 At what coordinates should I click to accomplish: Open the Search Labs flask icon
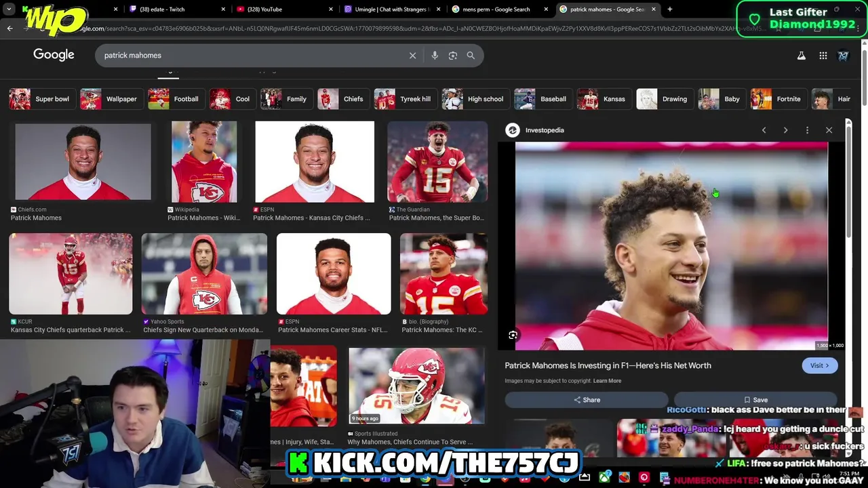(x=802, y=56)
